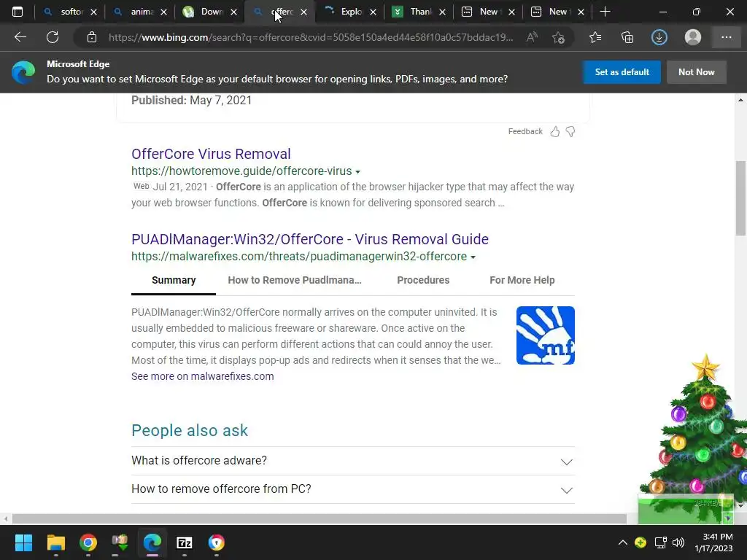747x560 pixels.
Task: Dismiss the prompt with 'Not Now'
Action: 696,72
